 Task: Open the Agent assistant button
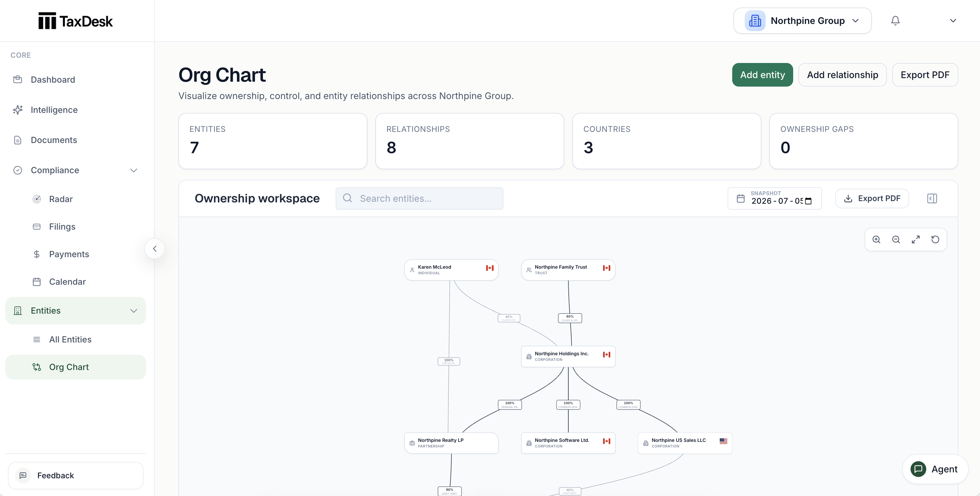coord(935,469)
